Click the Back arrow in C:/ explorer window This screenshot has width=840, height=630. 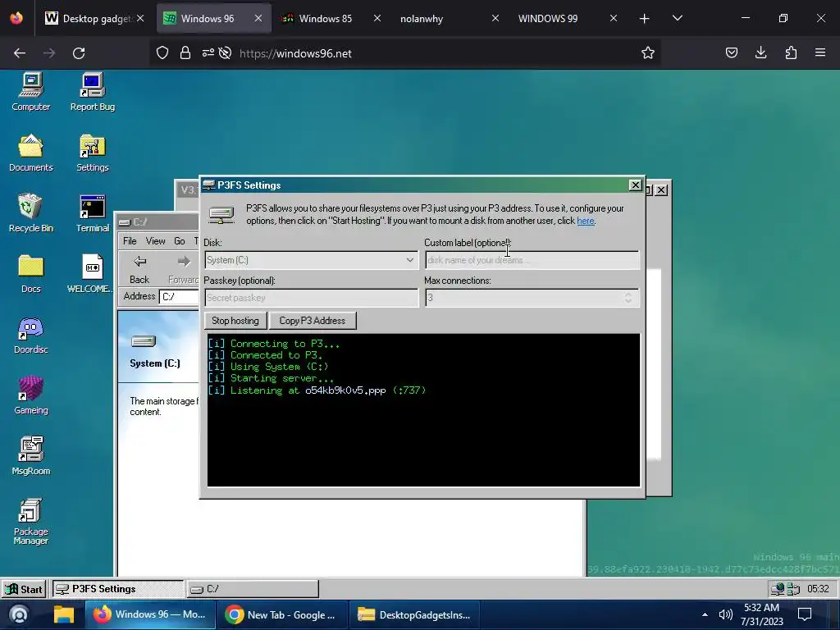coord(139,268)
